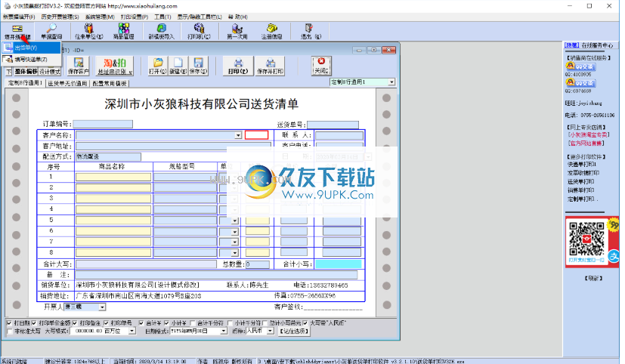Click the red 关闭 close form icon

tap(321, 66)
